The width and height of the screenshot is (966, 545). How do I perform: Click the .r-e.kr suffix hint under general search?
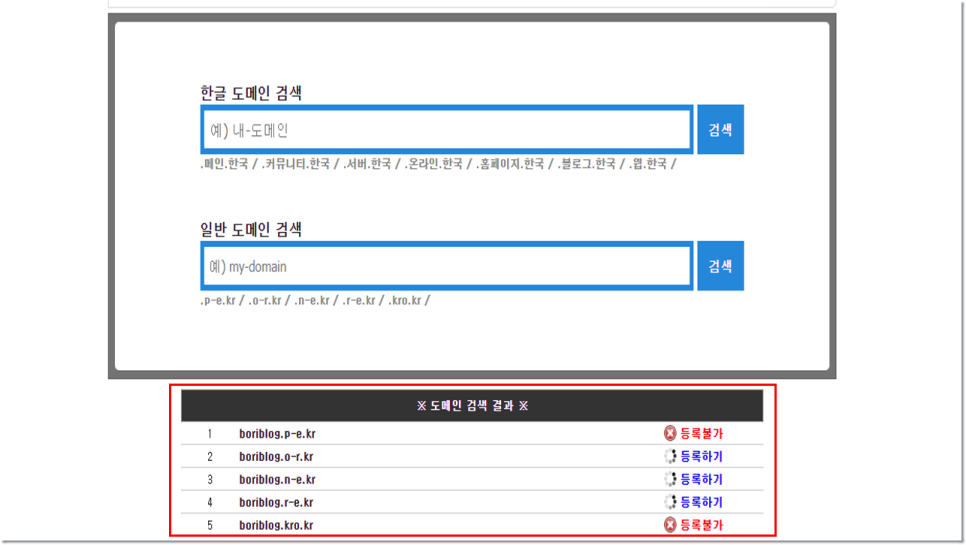click(x=359, y=300)
